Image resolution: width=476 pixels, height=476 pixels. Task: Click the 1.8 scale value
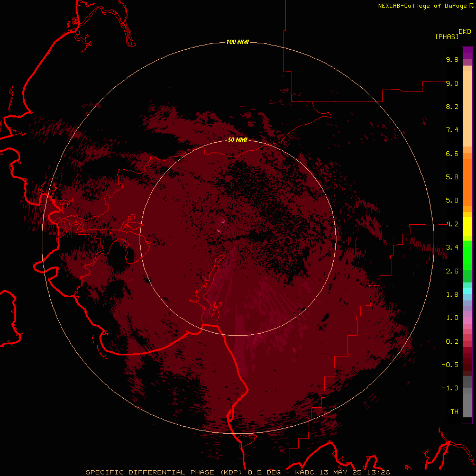click(x=452, y=295)
